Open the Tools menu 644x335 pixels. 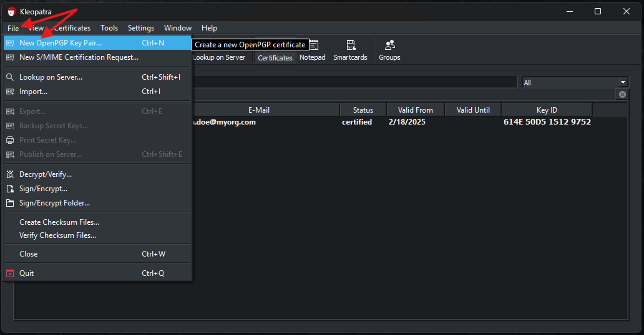pos(109,28)
